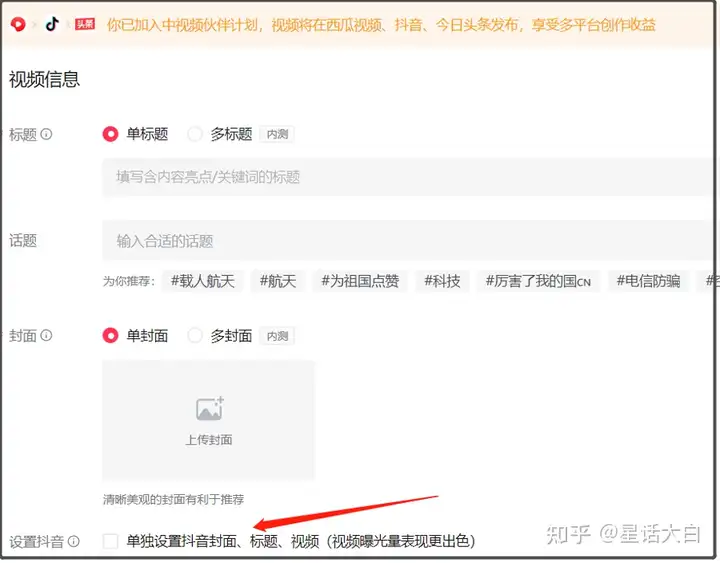The width and height of the screenshot is (720, 563).
Task: Click the 设置抖音 row label
Action: click(x=36, y=542)
